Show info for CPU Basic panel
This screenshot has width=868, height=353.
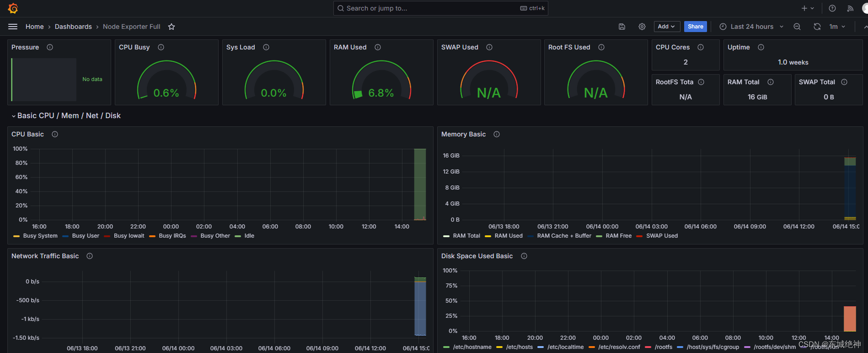(x=55, y=134)
